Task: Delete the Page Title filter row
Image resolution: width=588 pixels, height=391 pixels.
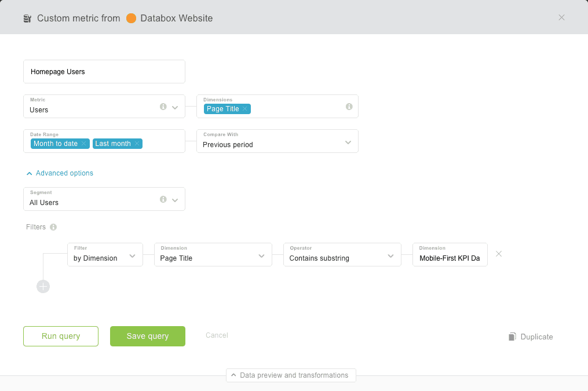Action: 499,254
